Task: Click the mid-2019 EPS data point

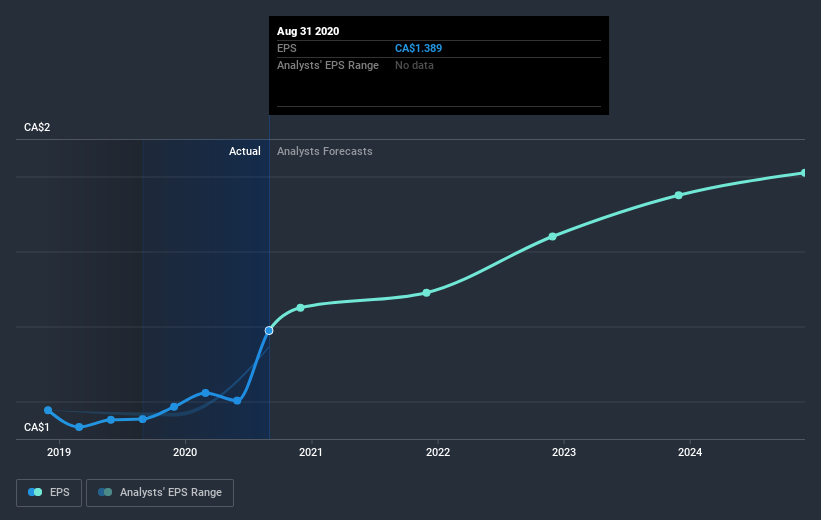Action: coord(111,419)
